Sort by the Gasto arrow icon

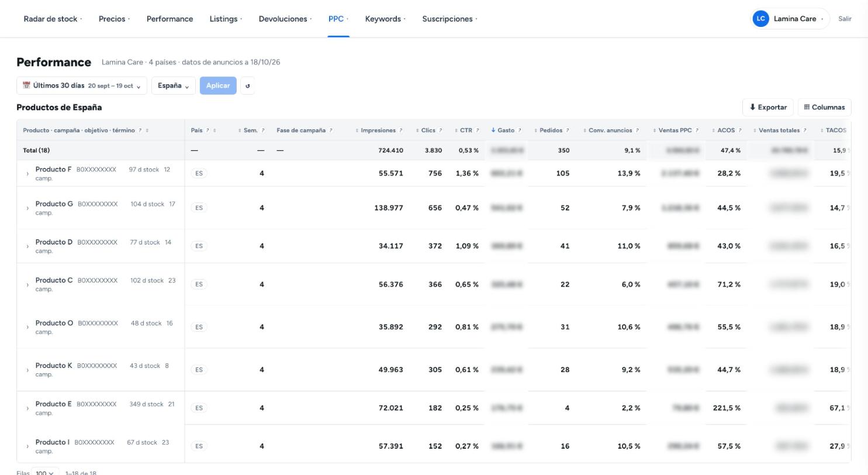[x=493, y=130]
